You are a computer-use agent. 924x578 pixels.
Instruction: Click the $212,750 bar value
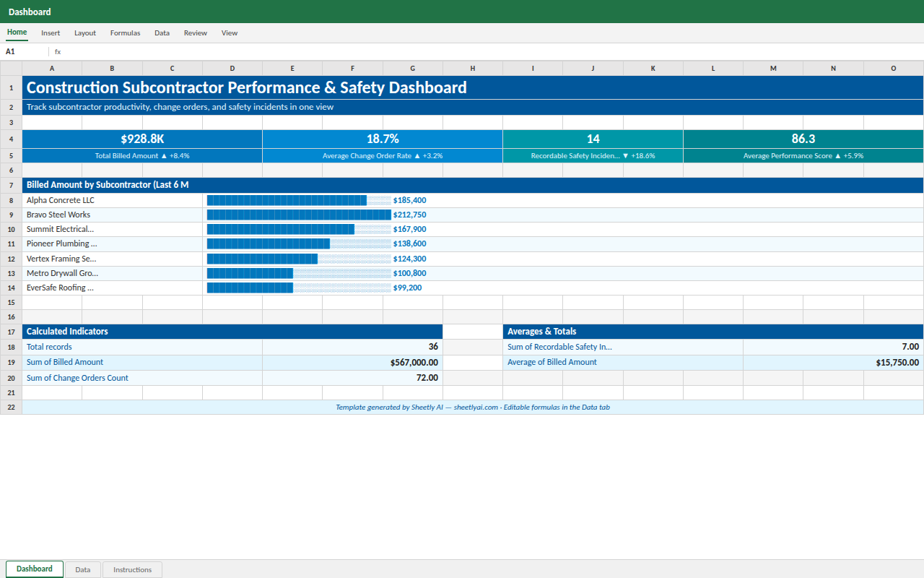pyautogui.click(x=409, y=215)
